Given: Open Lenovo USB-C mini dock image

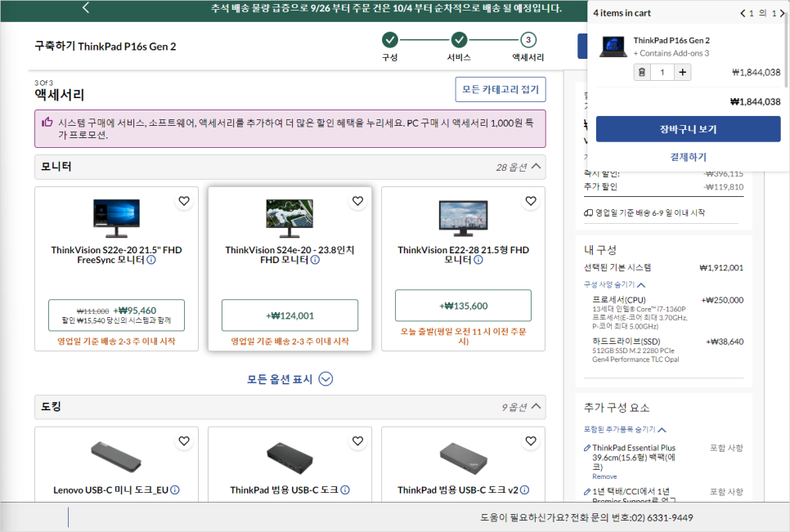Looking at the screenshot, I should pos(116,456).
